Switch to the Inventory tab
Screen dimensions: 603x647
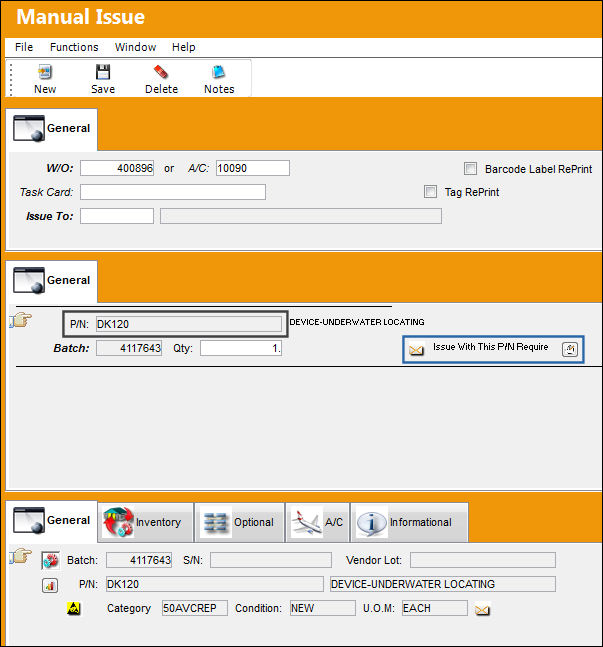point(146,522)
